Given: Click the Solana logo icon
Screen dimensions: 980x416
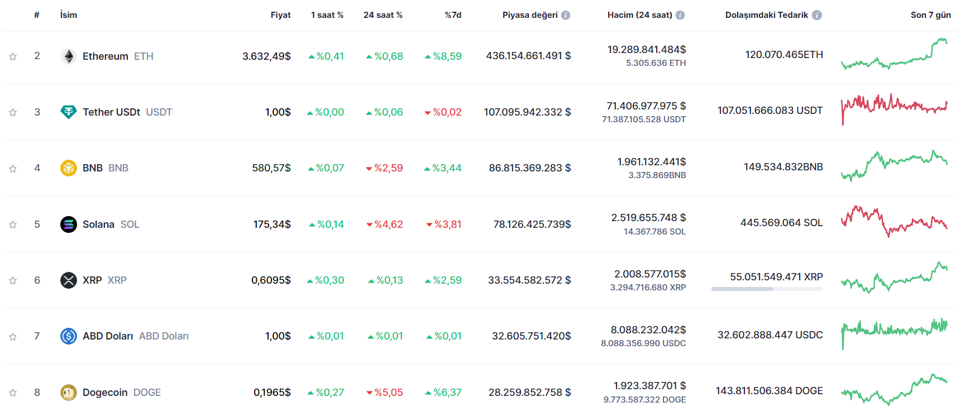Looking at the screenshot, I should tap(69, 224).
